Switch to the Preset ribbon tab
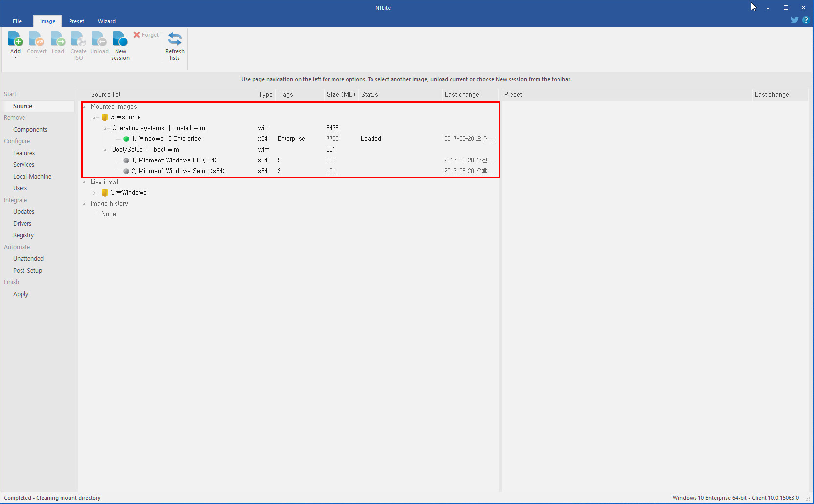 76,21
